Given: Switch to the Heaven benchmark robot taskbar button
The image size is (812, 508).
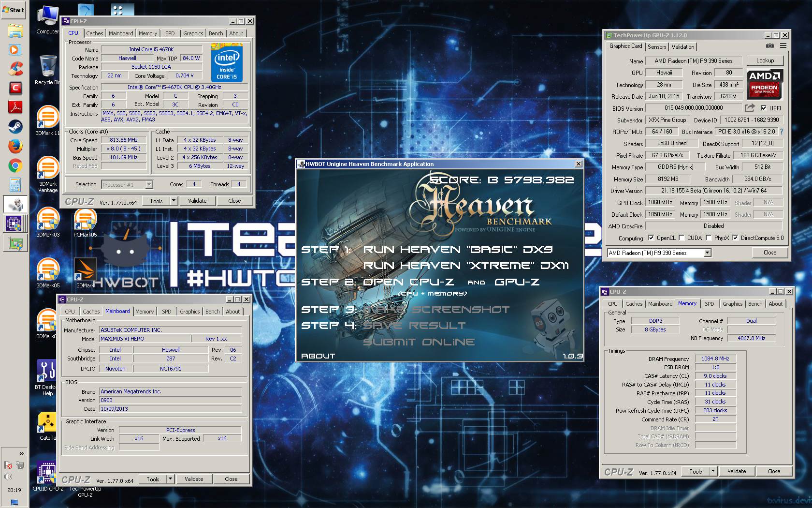Looking at the screenshot, I should pyautogui.click(x=15, y=204).
